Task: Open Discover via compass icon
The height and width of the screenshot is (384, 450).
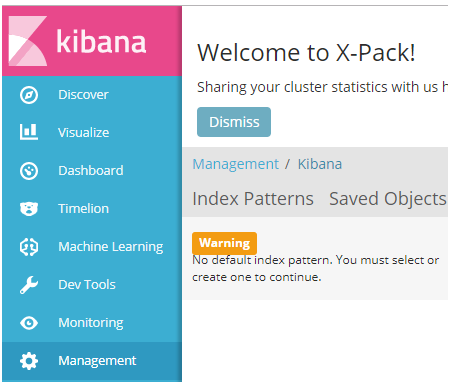Action: [29, 95]
